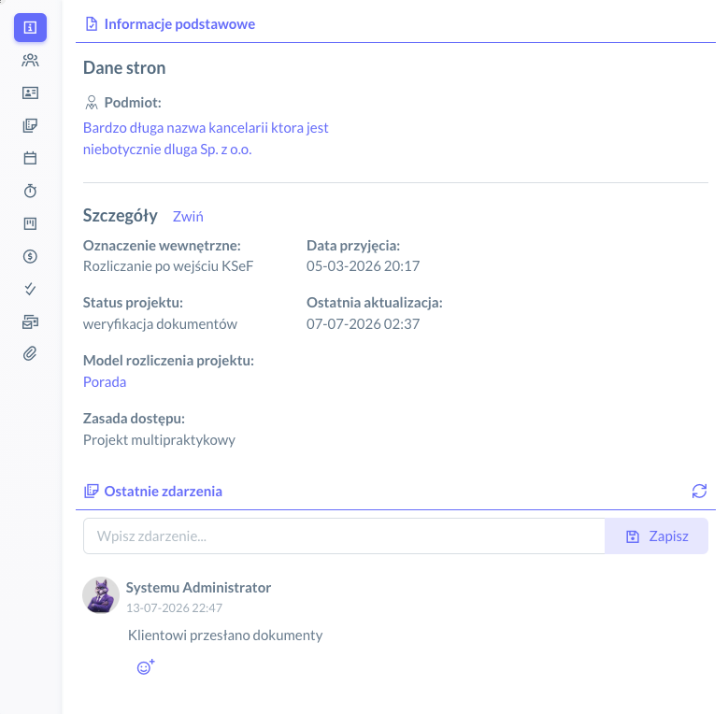Refresh the Ostatnie zdarzenia list
728x714 pixels.
click(699, 491)
